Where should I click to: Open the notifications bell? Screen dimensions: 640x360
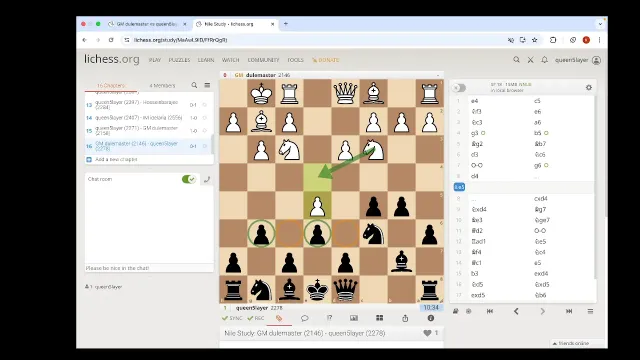coord(544,60)
